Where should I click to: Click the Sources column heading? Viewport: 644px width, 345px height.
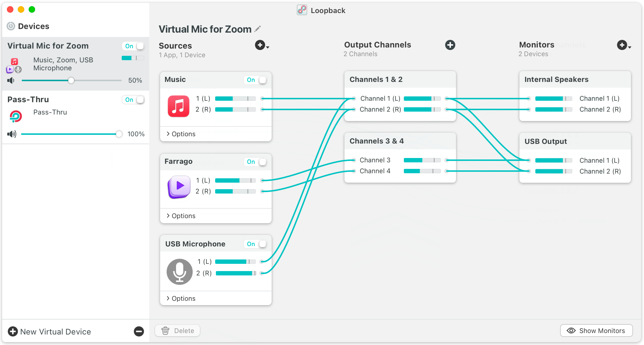(x=175, y=46)
